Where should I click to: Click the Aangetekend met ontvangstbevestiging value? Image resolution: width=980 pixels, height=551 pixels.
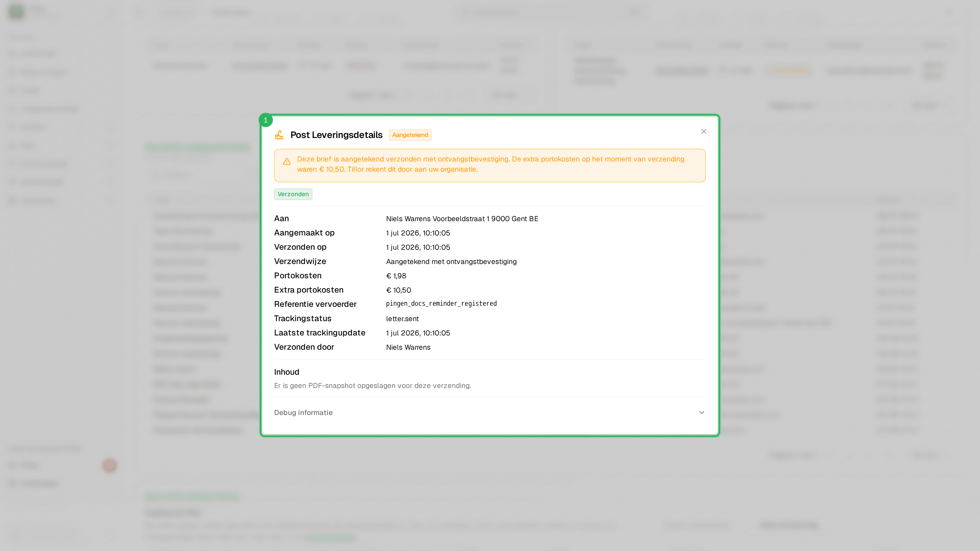pyautogui.click(x=451, y=262)
